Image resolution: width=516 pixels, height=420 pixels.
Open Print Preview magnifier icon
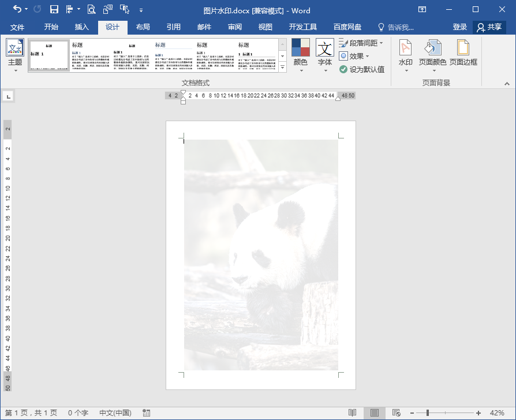click(91, 10)
